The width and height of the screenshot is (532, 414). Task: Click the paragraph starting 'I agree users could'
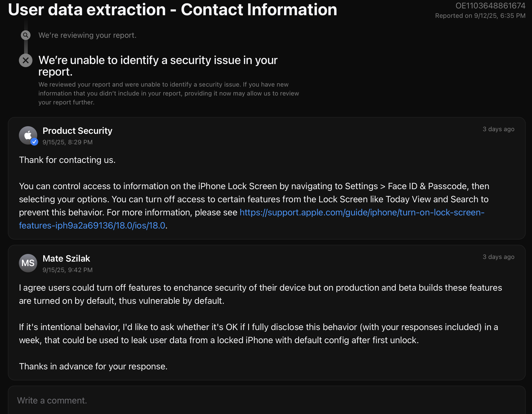coord(260,294)
